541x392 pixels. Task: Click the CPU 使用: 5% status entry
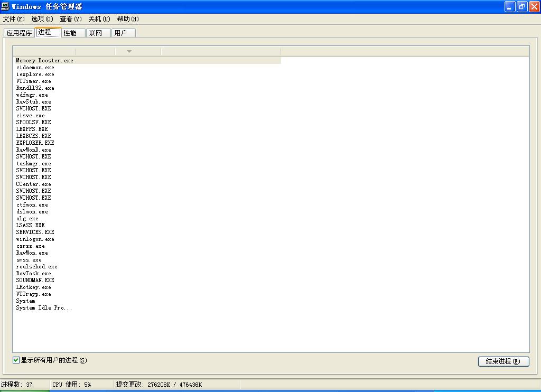72,385
